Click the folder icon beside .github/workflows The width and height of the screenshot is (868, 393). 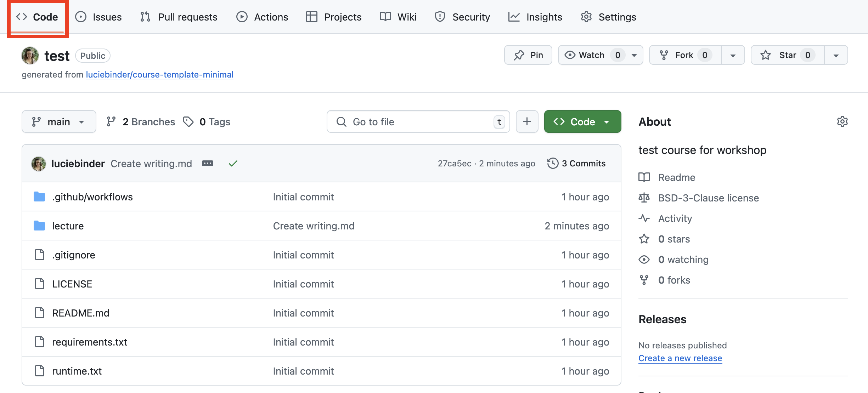click(39, 196)
